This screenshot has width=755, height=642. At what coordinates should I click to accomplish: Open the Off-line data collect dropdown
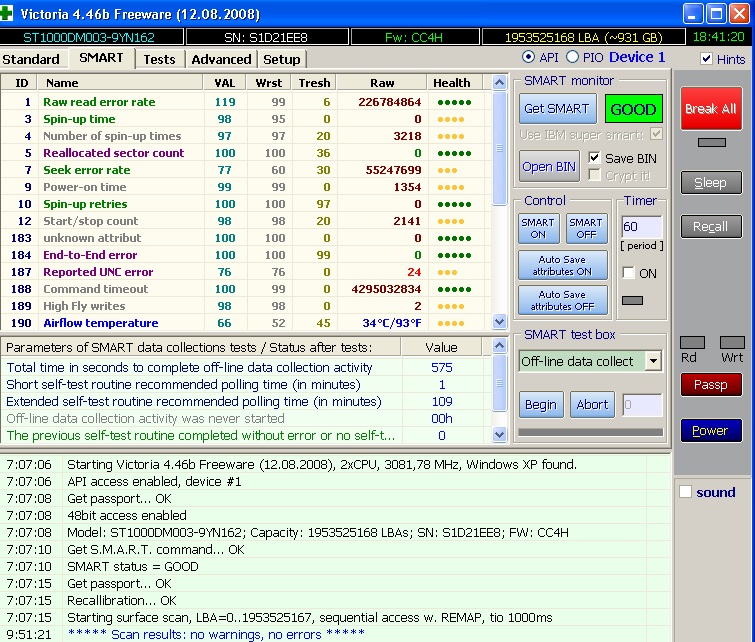(653, 361)
